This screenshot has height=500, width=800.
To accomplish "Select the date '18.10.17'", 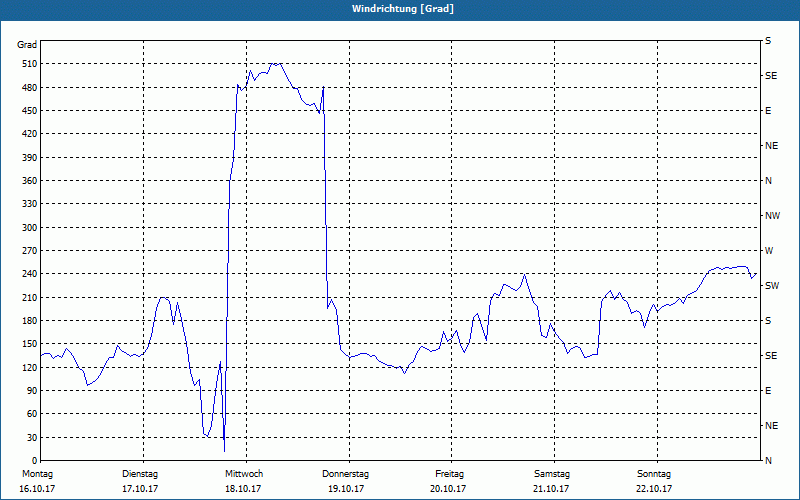I will (x=243, y=489).
